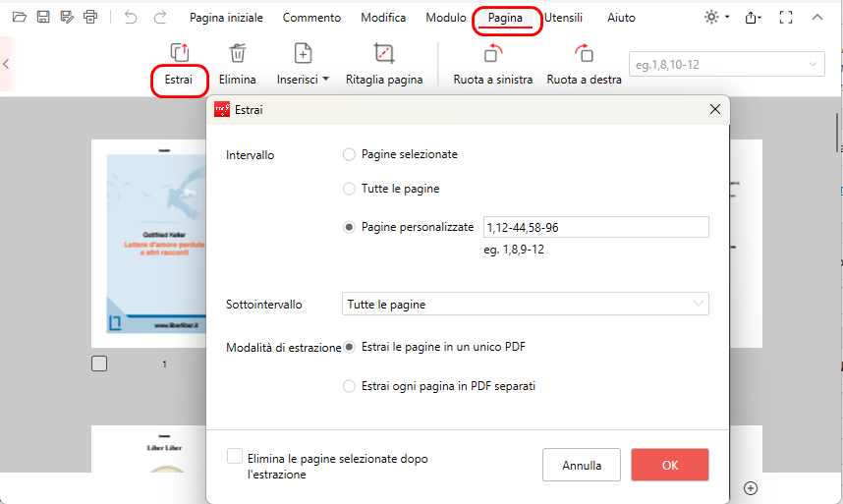Select Pagine personalizzate radio option
The width and height of the screenshot is (843, 504).
pyautogui.click(x=349, y=227)
